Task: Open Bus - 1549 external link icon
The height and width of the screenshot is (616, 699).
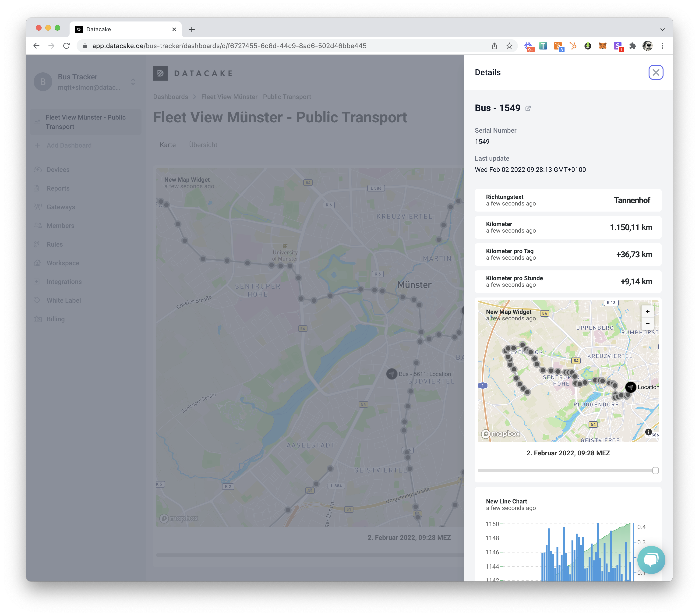Action: tap(528, 108)
